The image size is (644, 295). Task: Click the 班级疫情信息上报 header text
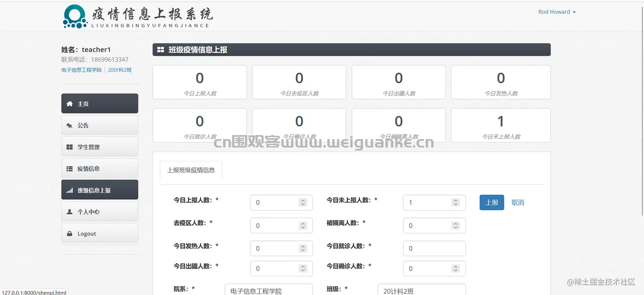[198, 50]
